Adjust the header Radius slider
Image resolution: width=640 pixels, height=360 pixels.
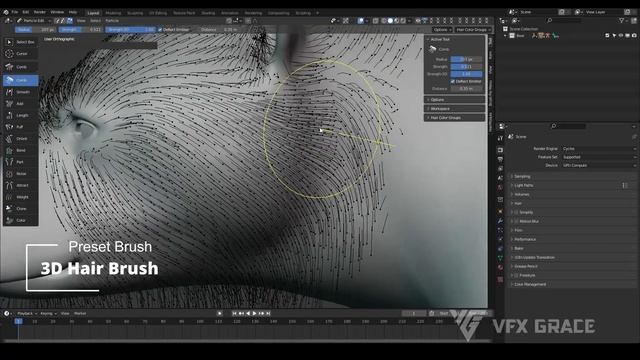[x=36, y=30]
